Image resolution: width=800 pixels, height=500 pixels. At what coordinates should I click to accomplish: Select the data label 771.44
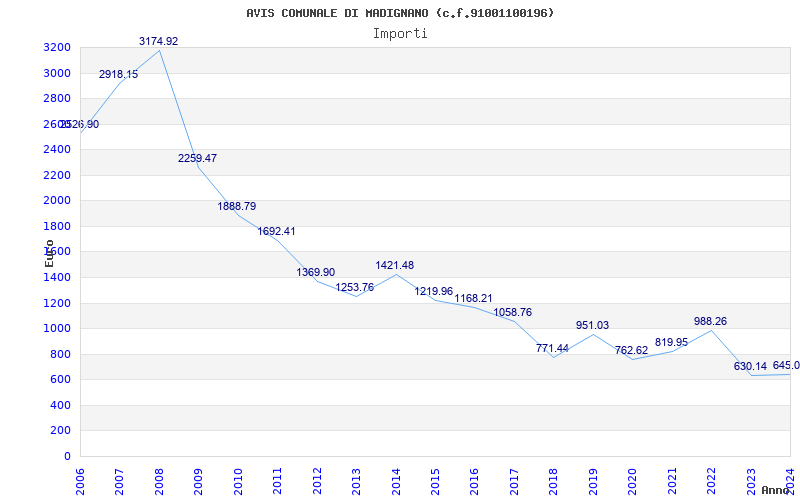coord(552,348)
